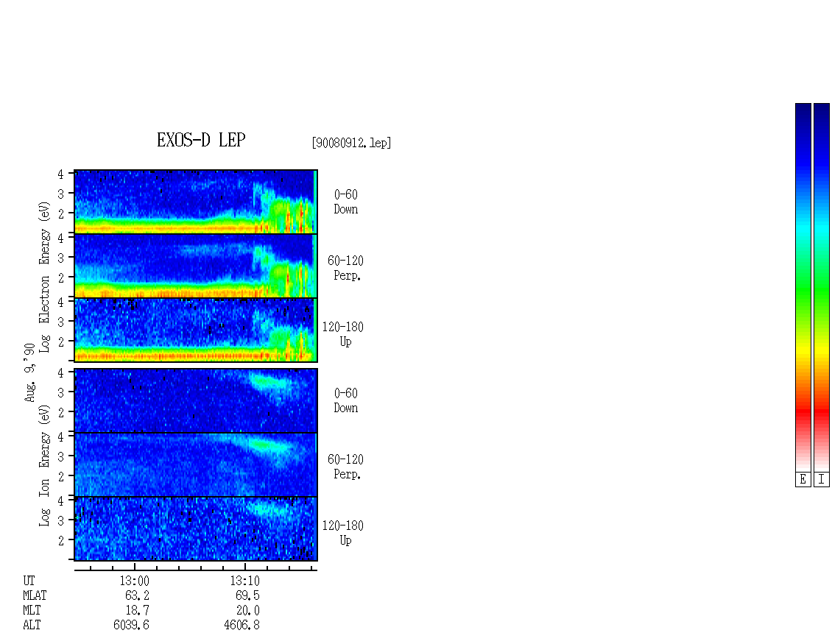Screen dimensions: 832x644
Task: Click the 120-180 Up label beside electron panel
Action: (343, 334)
